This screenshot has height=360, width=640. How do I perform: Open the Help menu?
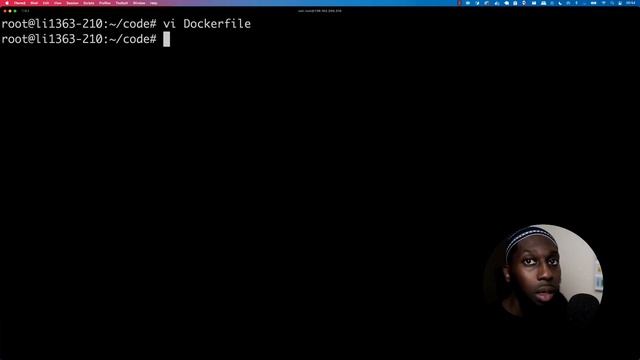153,3
